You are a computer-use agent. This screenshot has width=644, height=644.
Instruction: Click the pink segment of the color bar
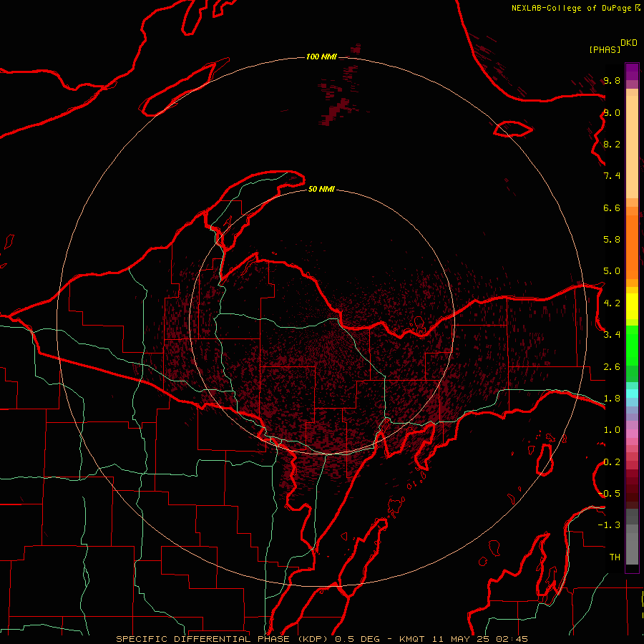[632, 434]
